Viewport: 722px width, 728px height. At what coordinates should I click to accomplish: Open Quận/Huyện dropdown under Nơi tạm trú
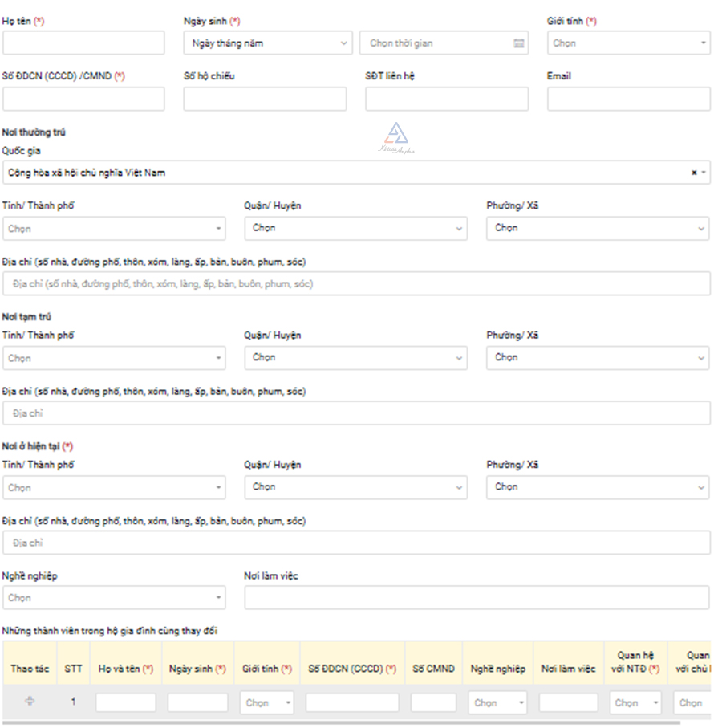click(355, 358)
